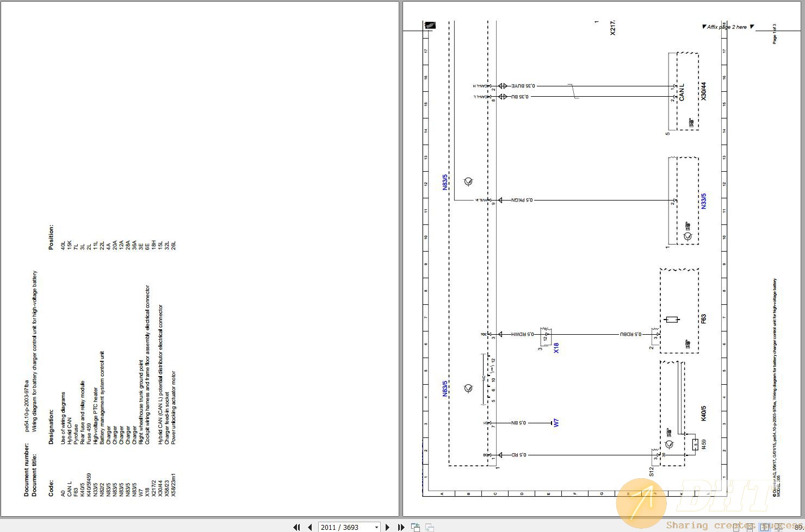This screenshot has height=532, width=805.
Task: Click the 'Affix page 2 here' marker text
Action: point(727,27)
